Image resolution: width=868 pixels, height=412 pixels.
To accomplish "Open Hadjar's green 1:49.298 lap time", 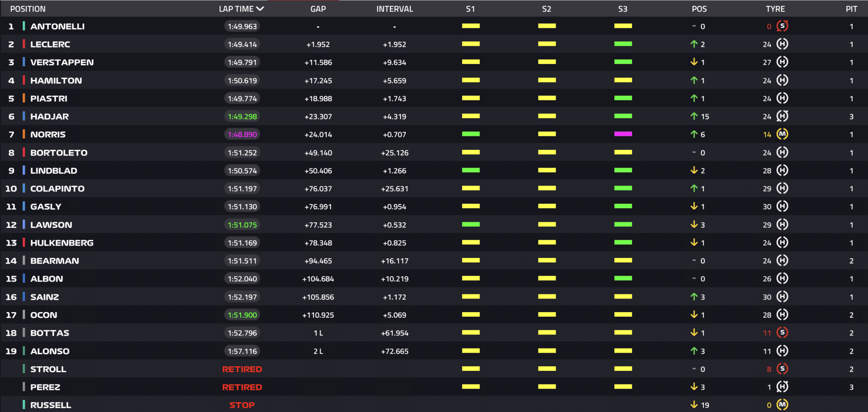I will [242, 116].
